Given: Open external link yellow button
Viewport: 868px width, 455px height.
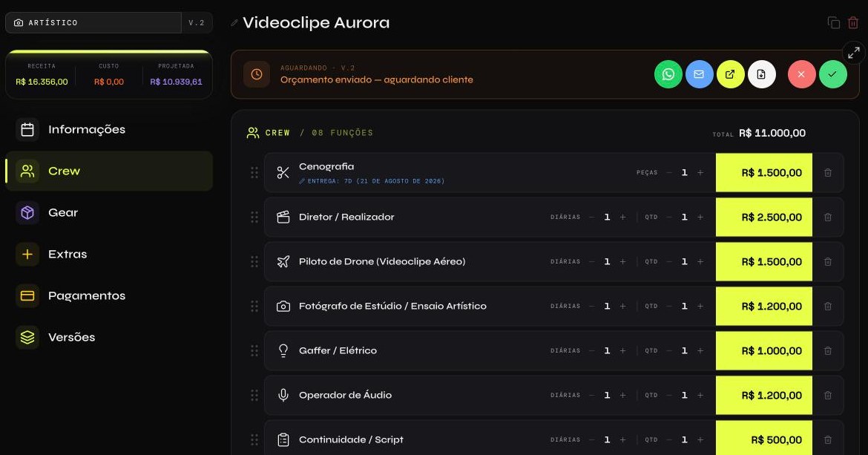Looking at the screenshot, I should [730, 74].
